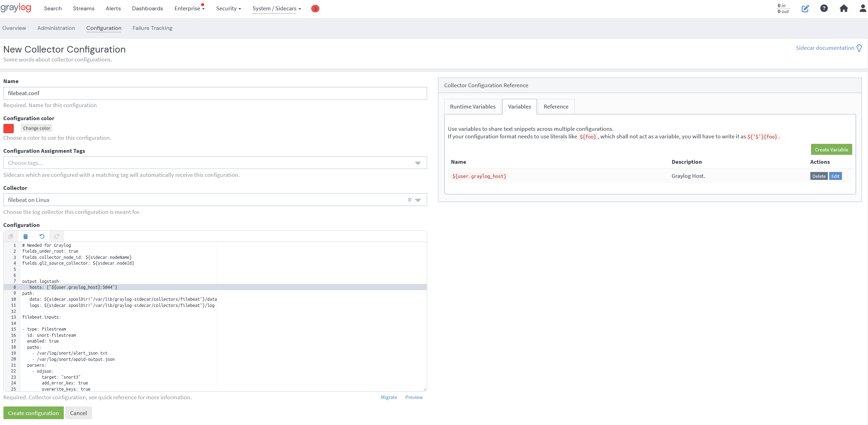The width and height of the screenshot is (868, 425).
Task: Click the ${user.graylog_host} variable name
Action: (479, 176)
